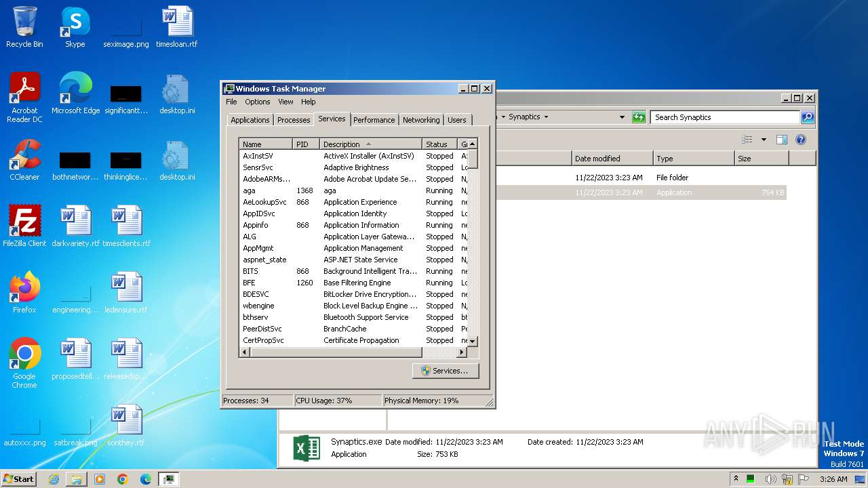Click the volume icon in system tray
The height and width of the screenshot is (488, 868).
click(770, 479)
